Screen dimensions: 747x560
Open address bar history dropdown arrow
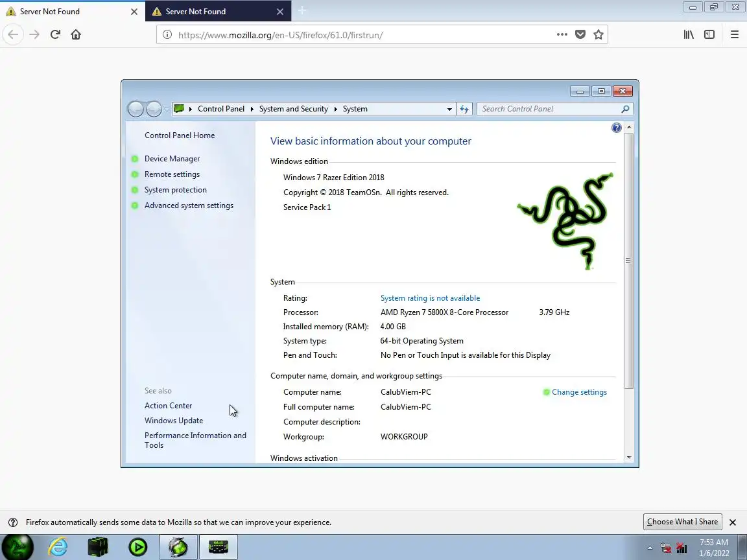point(449,109)
